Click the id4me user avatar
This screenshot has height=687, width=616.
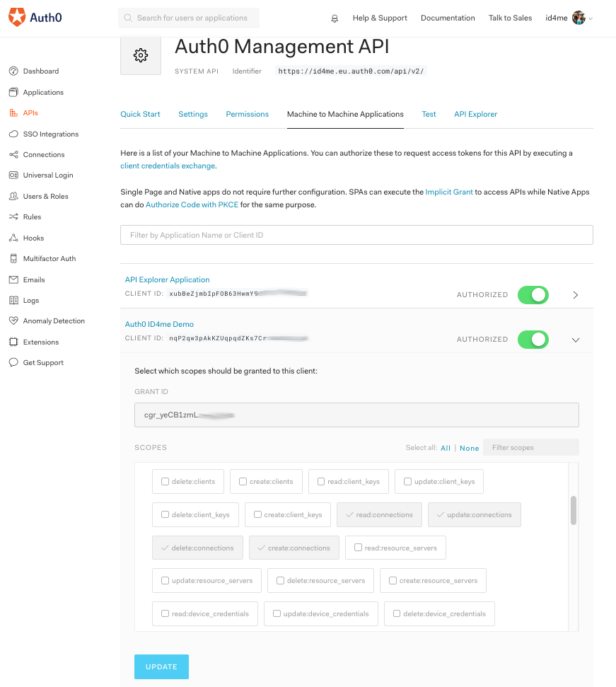pyautogui.click(x=579, y=18)
